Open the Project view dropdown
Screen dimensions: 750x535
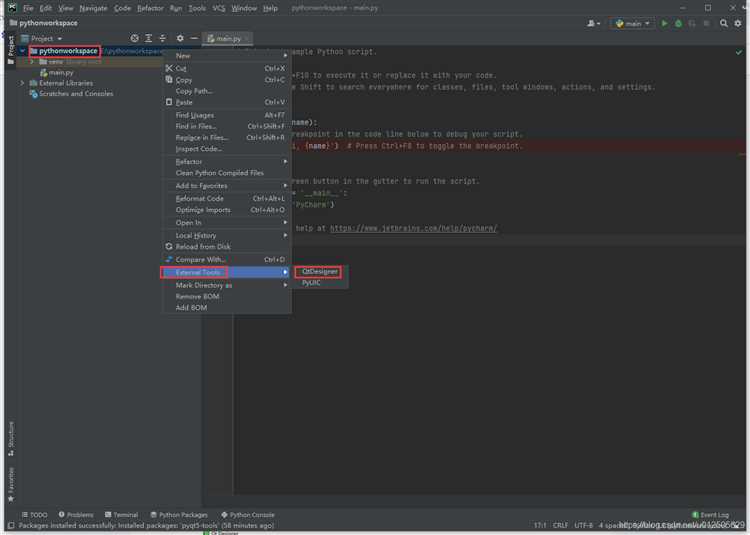(x=42, y=38)
